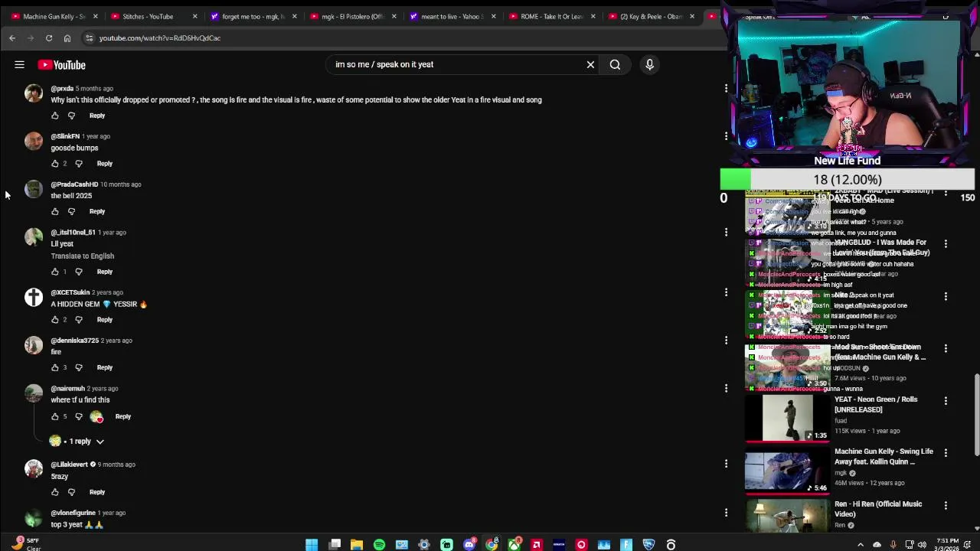Open Swing Life Away video thumbnail

[x=787, y=471]
